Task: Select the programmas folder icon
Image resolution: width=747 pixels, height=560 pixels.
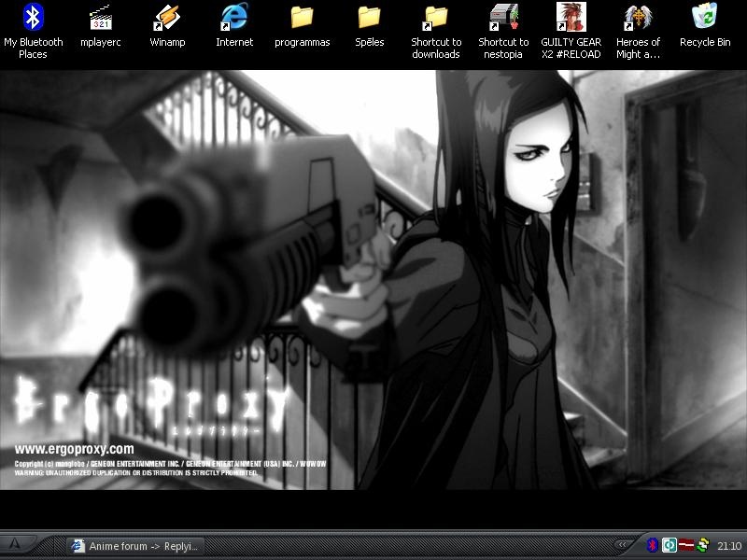Action: (302, 25)
